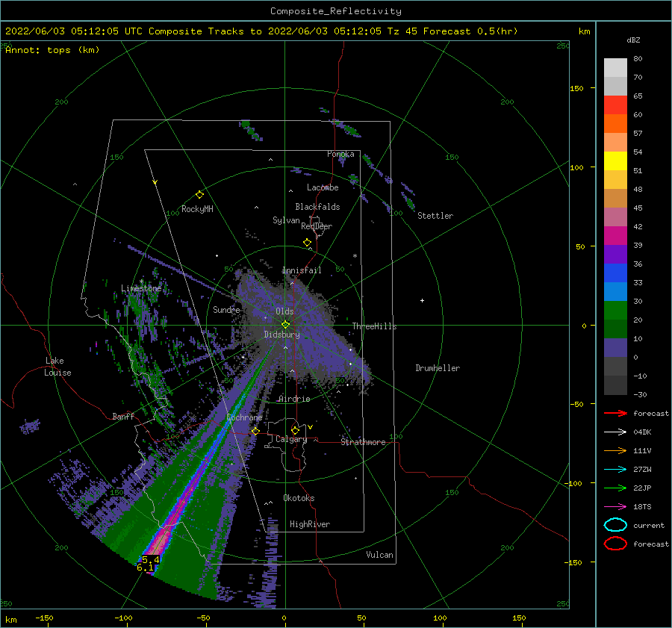Click the cyan current ellipse legend icon
The height and width of the screenshot is (628, 672).
coord(615,525)
